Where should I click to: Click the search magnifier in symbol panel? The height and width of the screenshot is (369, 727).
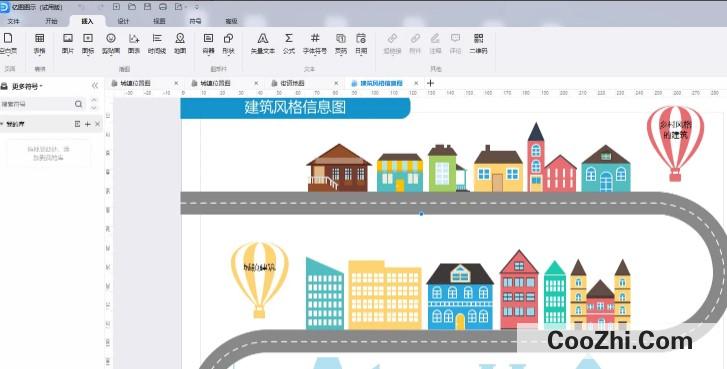78,104
